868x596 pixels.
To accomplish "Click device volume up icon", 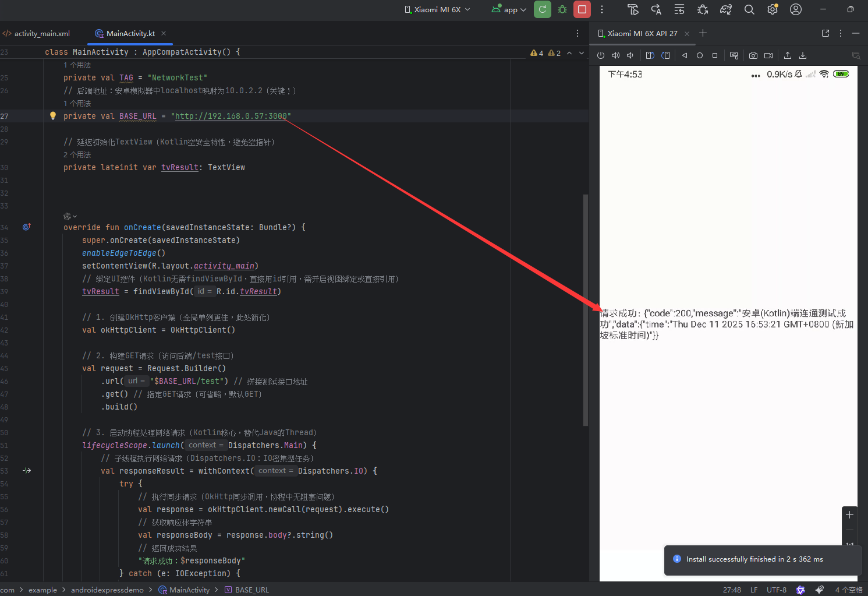I will (615, 55).
